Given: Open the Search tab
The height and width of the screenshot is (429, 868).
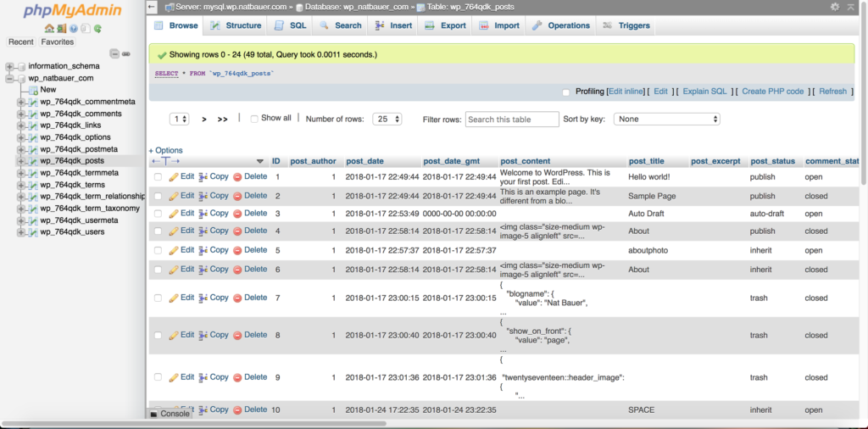Looking at the screenshot, I should [x=341, y=25].
